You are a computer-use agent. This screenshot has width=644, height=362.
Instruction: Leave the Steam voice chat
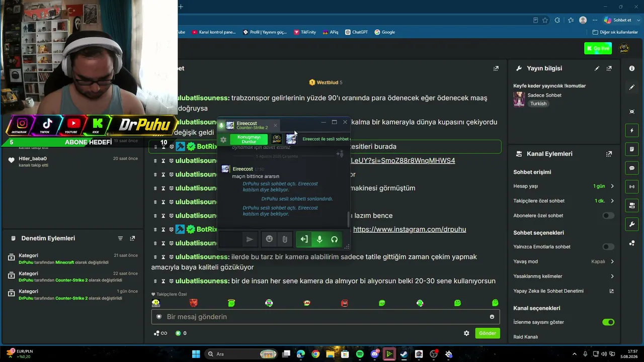click(x=304, y=239)
